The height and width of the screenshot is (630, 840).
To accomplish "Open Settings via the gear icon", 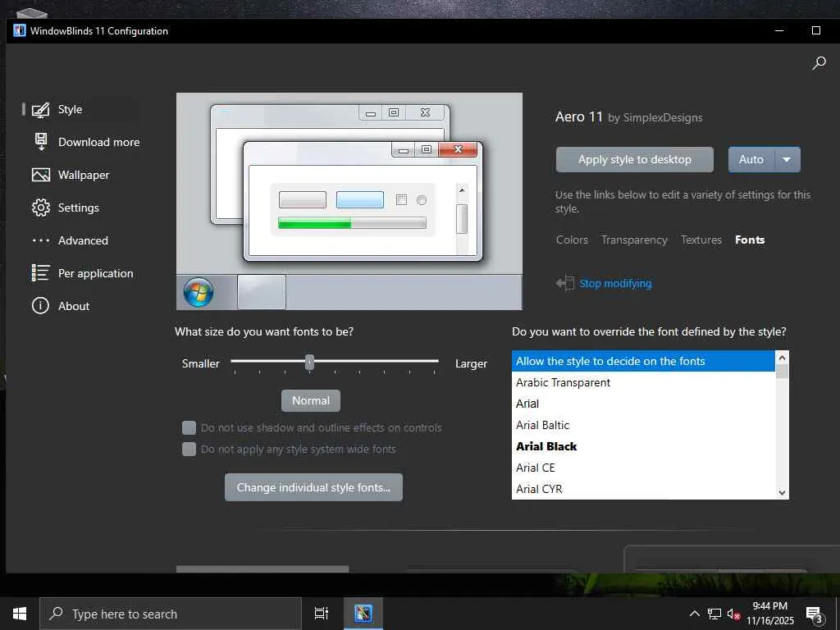I will [x=41, y=208].
